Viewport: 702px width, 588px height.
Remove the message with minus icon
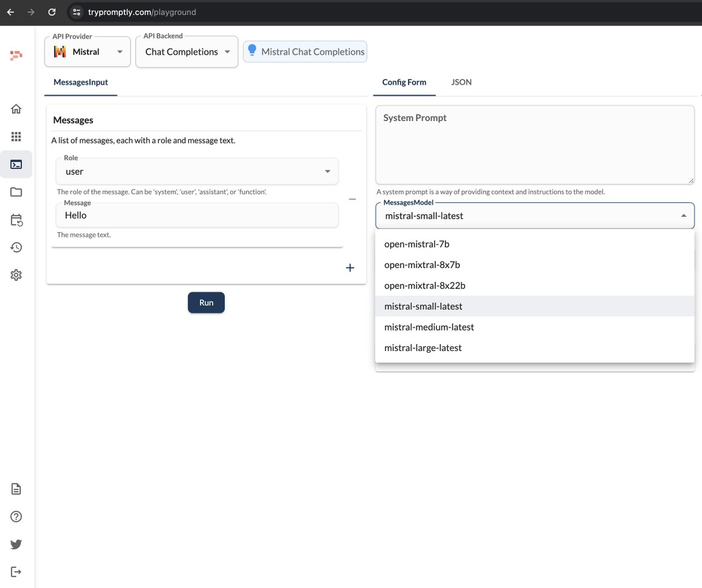[352, 200]
